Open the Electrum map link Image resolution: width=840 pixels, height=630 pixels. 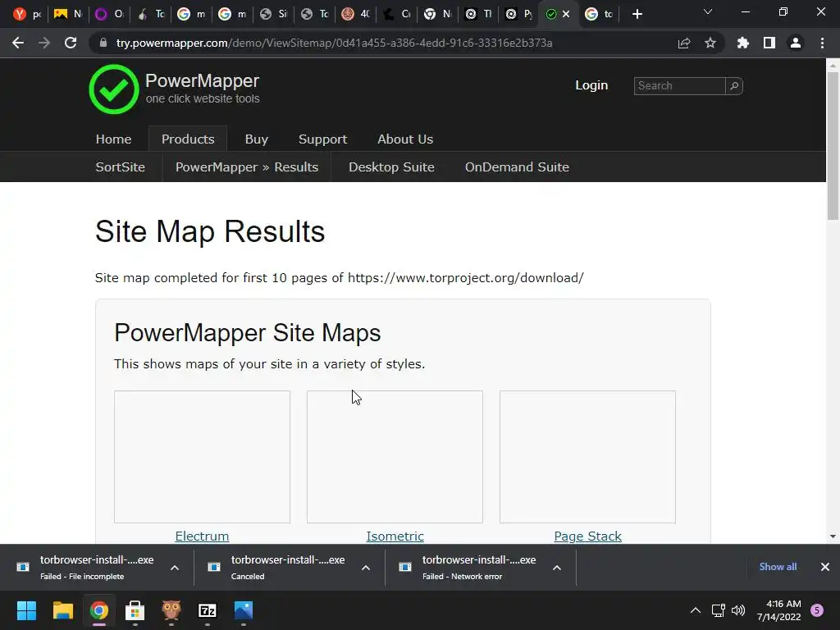coord(202,536)
